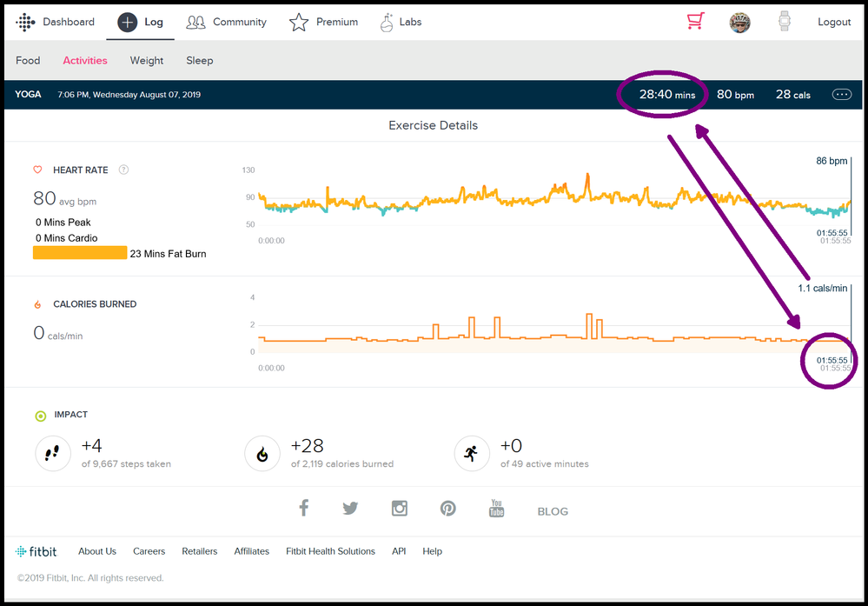Image resolution: width=868 pixels, height=606 pixels.
Task: Click the 28 cals header value
Action: pyautogui.click(x=792, y=94)
